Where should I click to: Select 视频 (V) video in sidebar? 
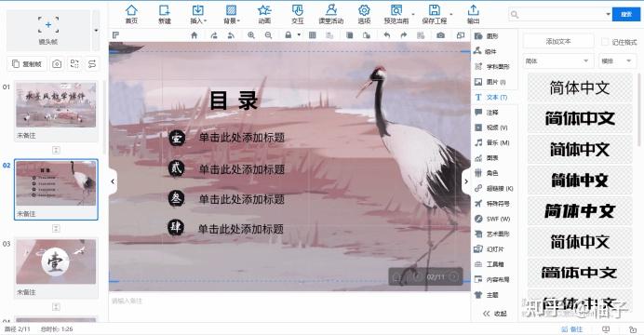(x=491, y=127)
